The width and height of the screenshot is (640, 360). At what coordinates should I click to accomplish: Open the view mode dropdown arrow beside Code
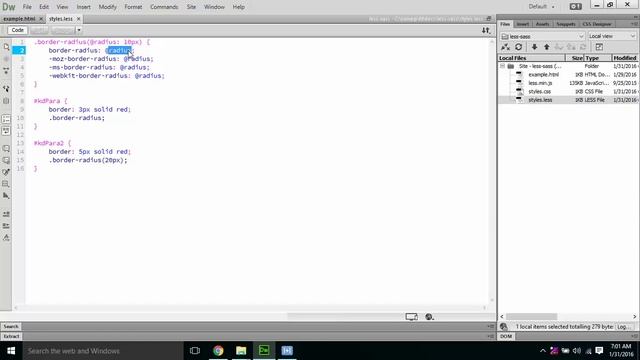pos(79,30)
